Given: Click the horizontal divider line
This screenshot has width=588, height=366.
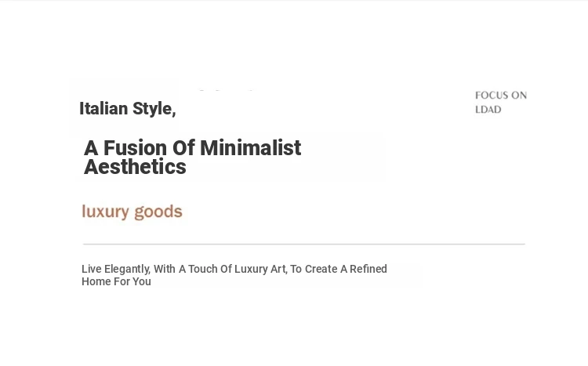Looking at the screenshot, I should click(x=304, y=244).
